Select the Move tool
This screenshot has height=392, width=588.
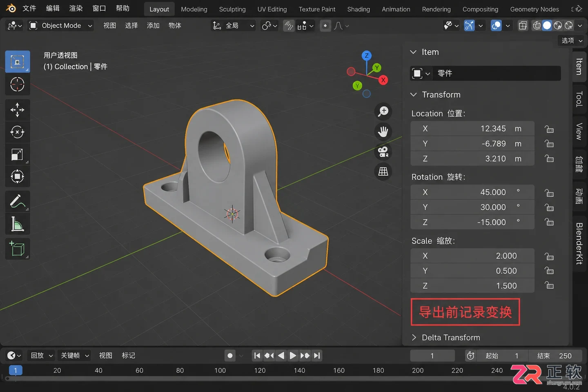click(x=17, y=109)
